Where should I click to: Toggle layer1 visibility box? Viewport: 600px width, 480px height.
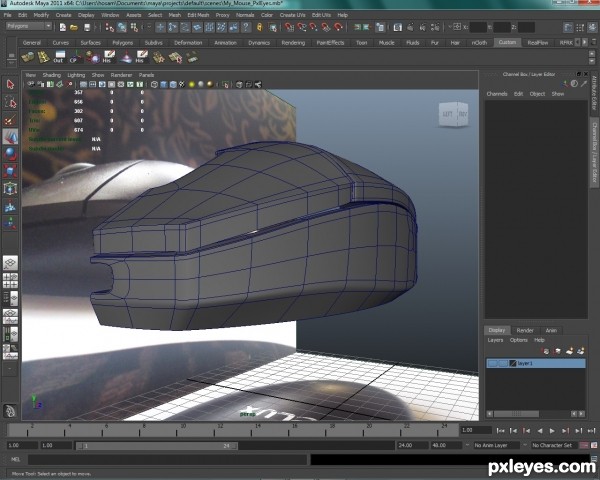pos(493,363)
